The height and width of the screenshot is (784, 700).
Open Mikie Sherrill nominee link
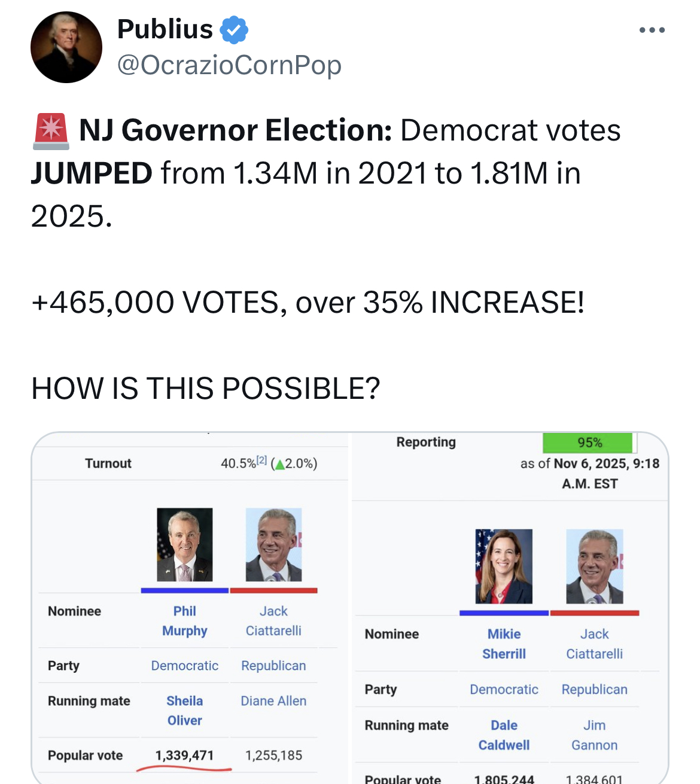pyautogui.click(x=504, y=644)
